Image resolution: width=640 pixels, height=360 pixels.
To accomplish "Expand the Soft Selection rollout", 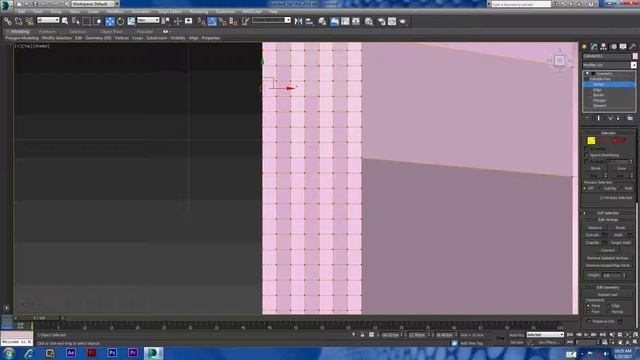I will [x=608, y=213].
